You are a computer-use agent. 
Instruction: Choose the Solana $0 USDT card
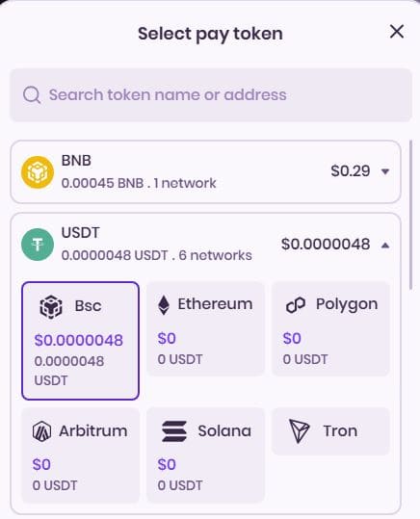tap(205, 455)
